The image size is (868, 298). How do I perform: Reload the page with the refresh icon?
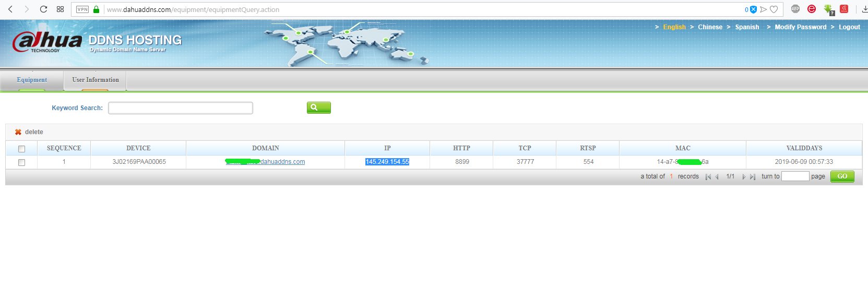(43, 9)
